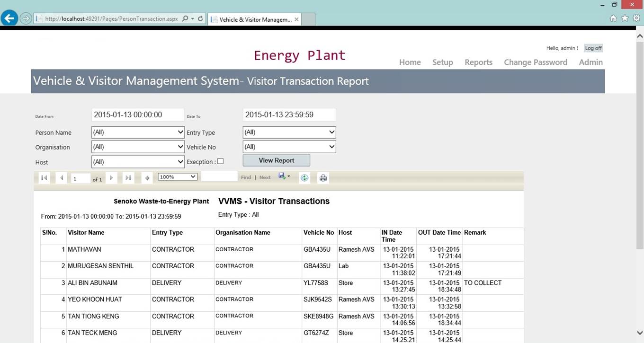This screenshot has width=644, height=343.
Task: Advance to the next report page
Action: click(111, 177)
